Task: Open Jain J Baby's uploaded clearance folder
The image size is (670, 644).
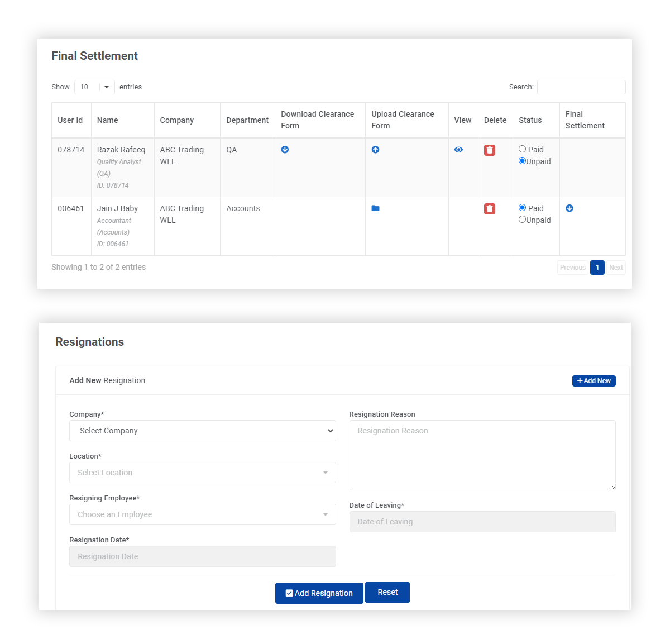Action: point(375,208)
